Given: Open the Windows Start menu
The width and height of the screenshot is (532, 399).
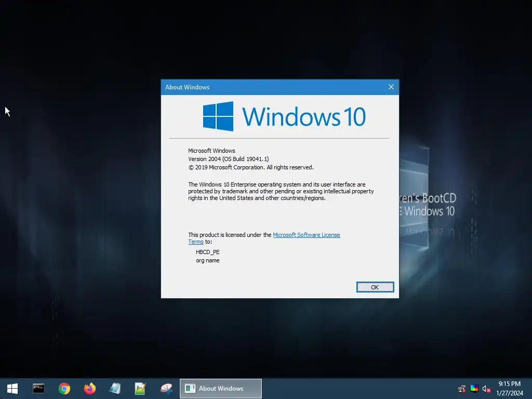Looking at the screenshot, I should (12, 389).
